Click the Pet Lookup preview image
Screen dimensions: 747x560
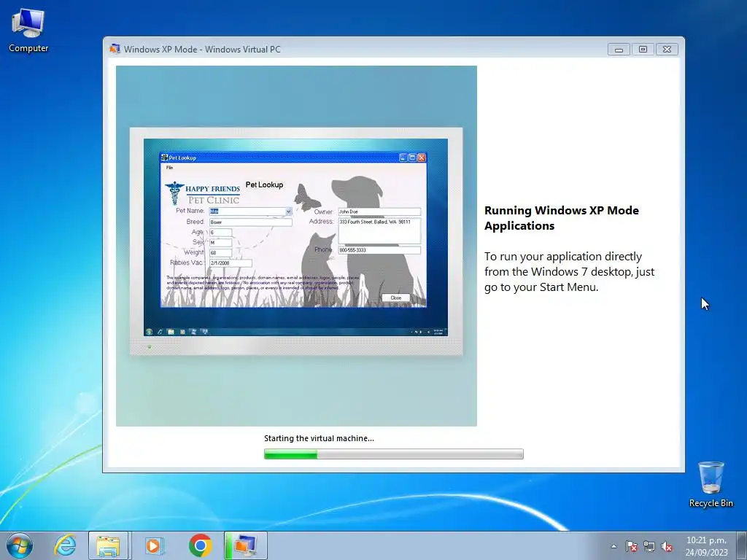click(296, 246)
